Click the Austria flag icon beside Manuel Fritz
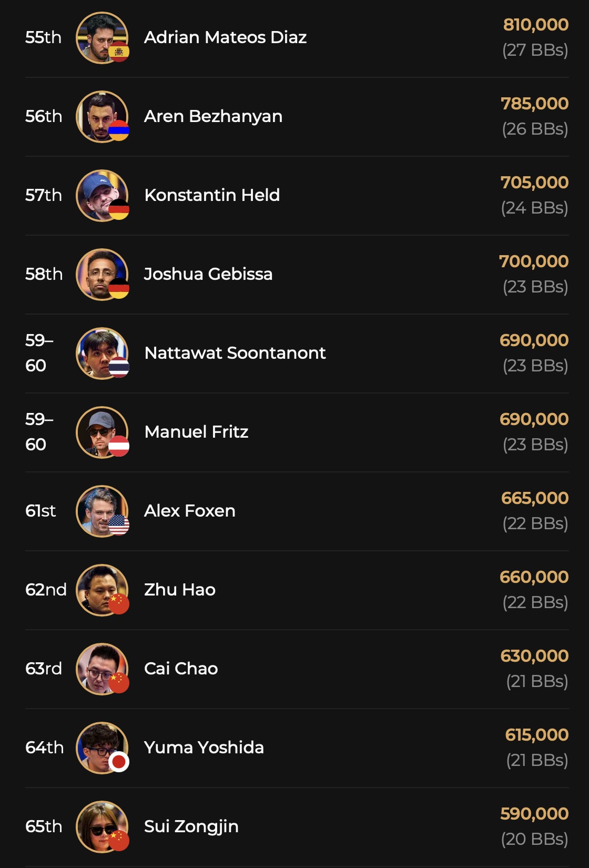The height and width of the screenshot is (868, 589). pos(119,446)
